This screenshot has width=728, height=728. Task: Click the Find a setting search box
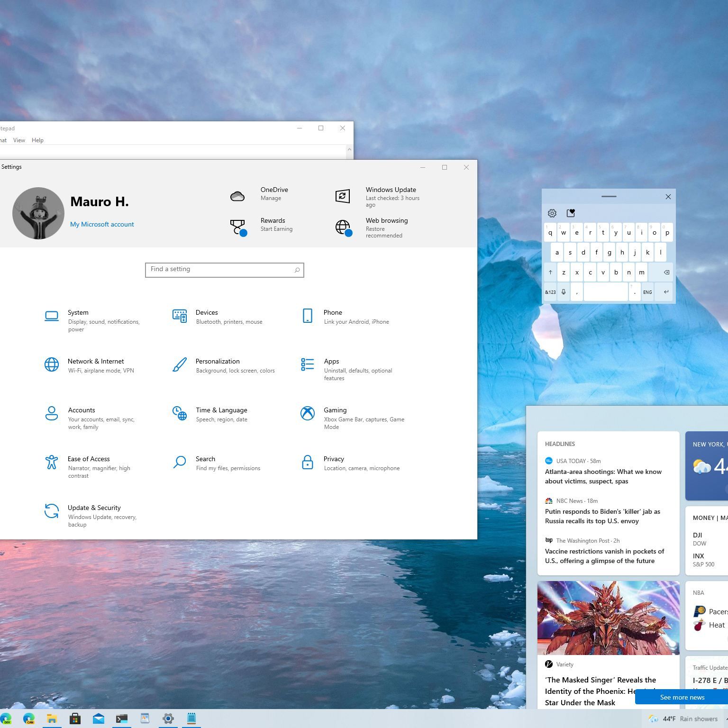point(225,270)
